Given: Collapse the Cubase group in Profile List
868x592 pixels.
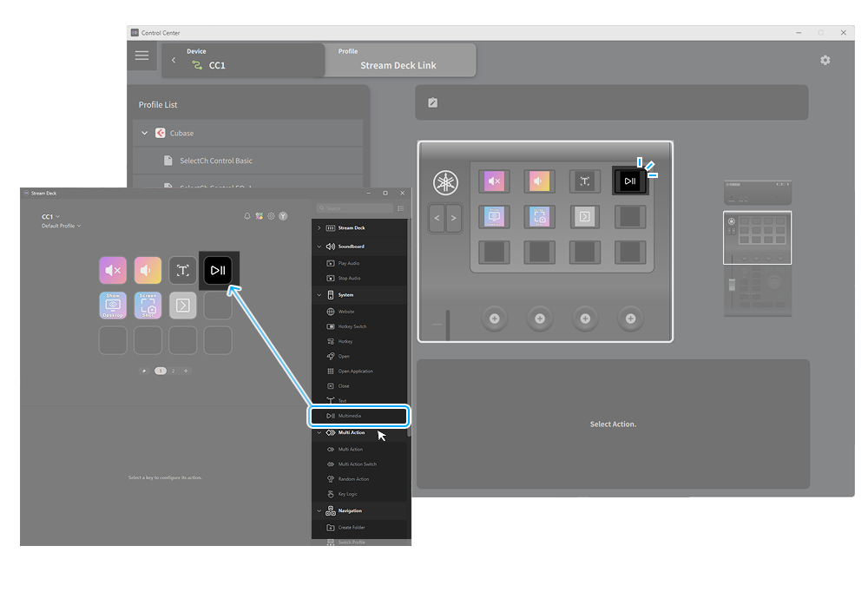Looking at the screenshot, I should (x=144, y=133).
